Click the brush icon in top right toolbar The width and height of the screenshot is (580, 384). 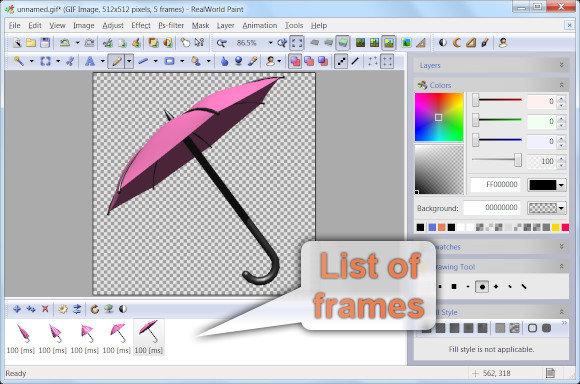point(485,43)
